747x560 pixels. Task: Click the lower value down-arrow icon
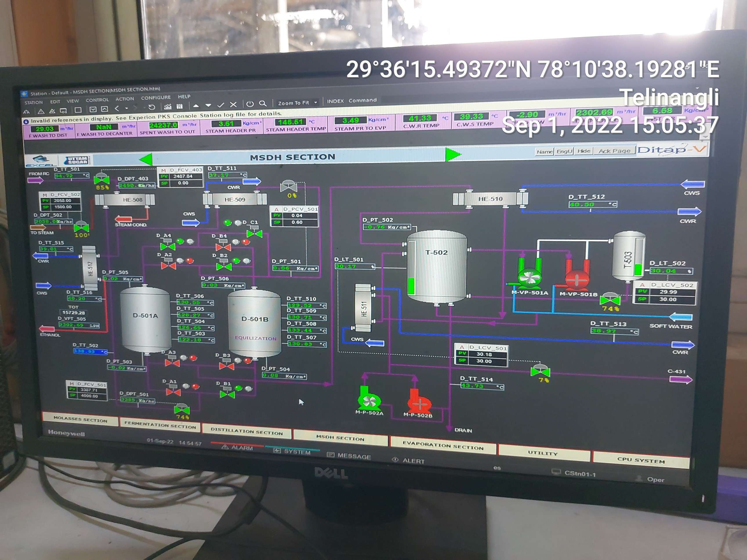[x=208, y=106]
